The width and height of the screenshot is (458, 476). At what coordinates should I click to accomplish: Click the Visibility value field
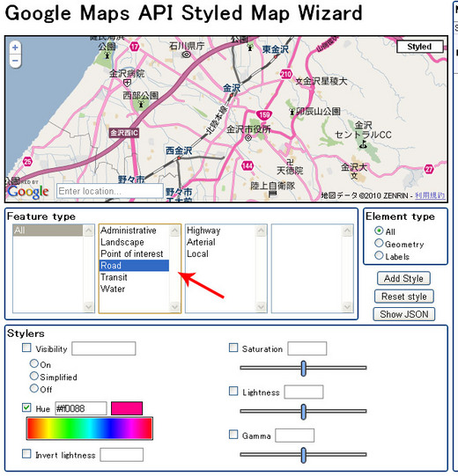click(x=104, y=348)
